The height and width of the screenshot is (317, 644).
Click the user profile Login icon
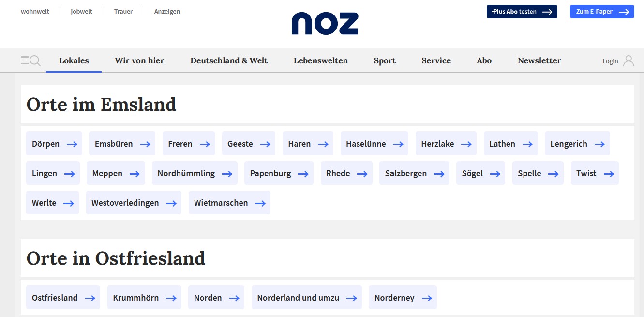[629, 60]
